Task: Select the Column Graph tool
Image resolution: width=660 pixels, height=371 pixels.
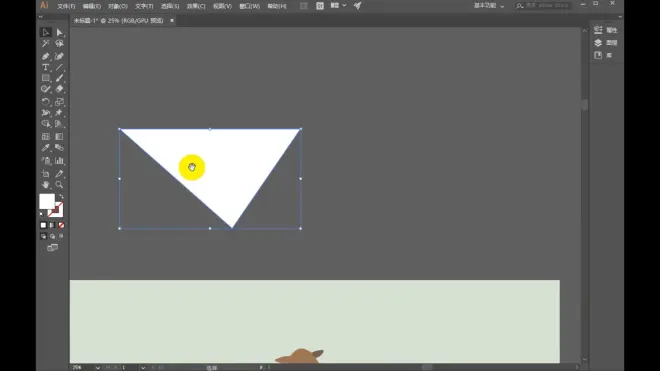Action: coord(59,160)
